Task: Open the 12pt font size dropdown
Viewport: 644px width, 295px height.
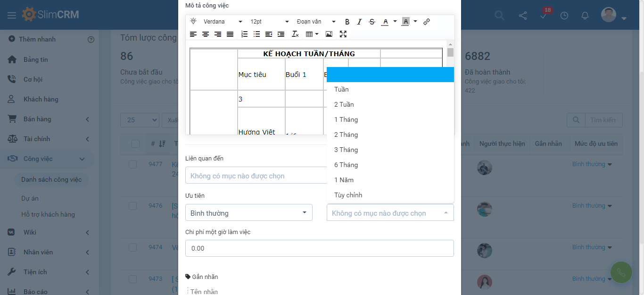Action: coord(269,22)
